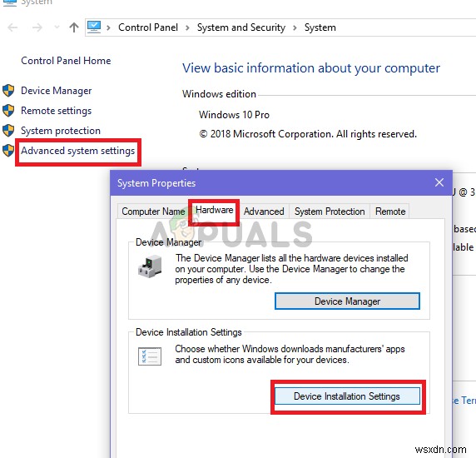
Task: Go up one level with up arrow
Action: click(x=74, y=27)
